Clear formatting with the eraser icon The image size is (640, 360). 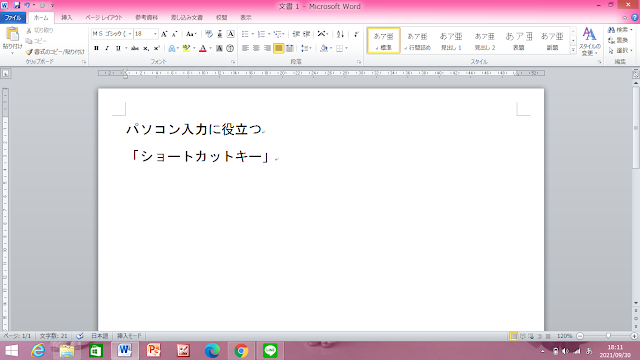[209, 34]
